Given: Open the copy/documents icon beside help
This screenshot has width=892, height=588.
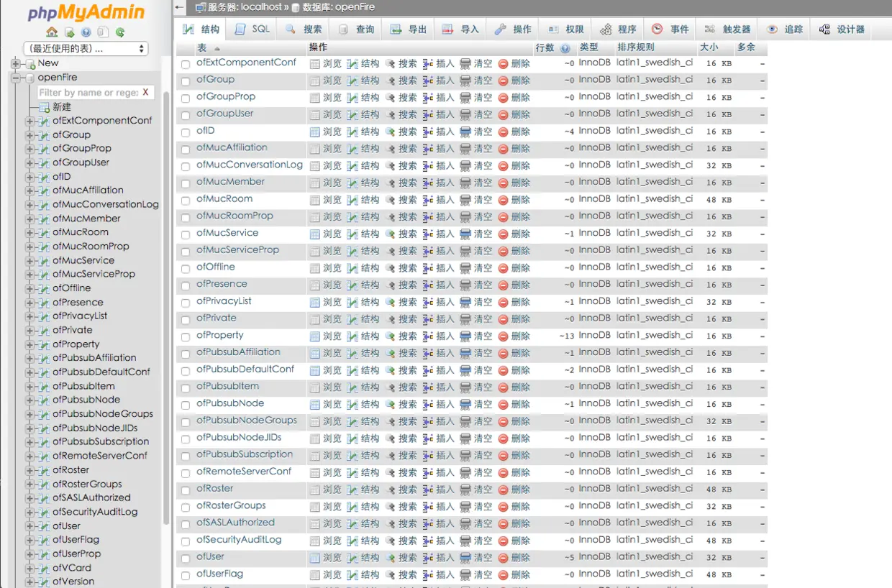Looking at the screenshot, I should tap(103, 32).
